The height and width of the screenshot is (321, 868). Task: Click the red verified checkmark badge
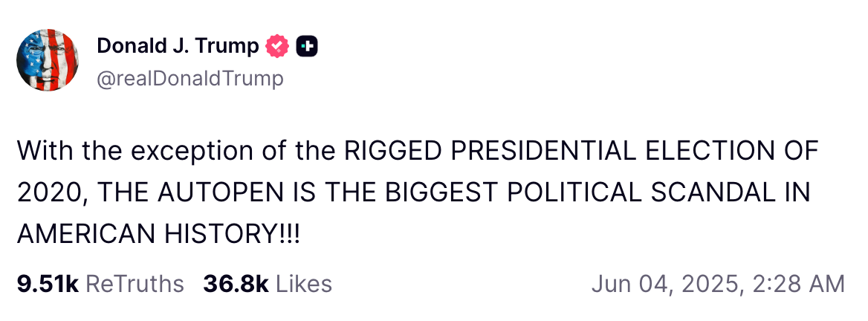pos(276,47)
